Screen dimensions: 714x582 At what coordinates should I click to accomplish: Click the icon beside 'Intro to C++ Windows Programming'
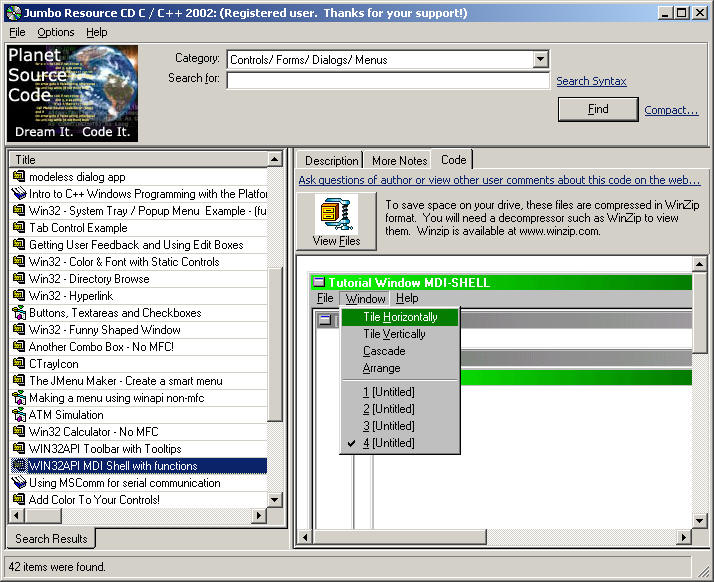(19, 193)
